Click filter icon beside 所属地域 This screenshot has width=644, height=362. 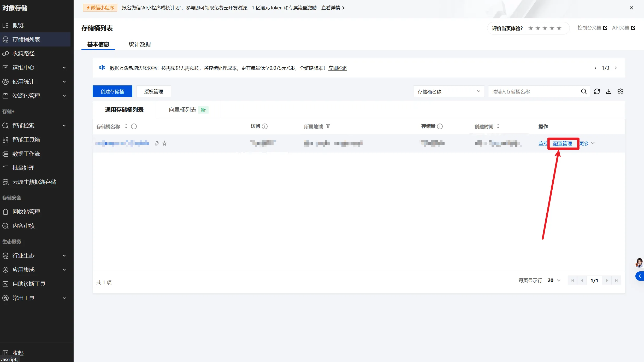[328, 126]
